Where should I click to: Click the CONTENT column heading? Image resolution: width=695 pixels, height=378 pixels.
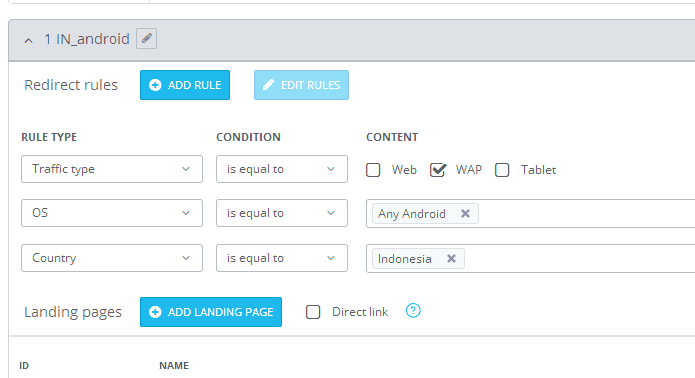(392, 137)
